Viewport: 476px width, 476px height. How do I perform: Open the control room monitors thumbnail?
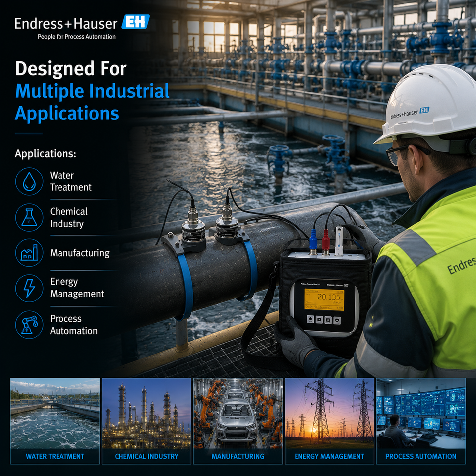point(421,414)
